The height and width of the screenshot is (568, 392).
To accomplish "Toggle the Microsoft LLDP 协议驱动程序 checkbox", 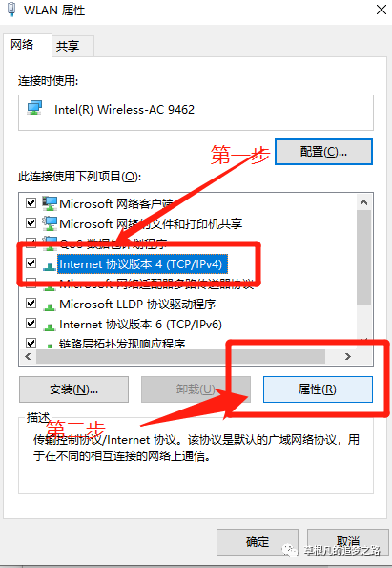I will (x=31, y=303).
